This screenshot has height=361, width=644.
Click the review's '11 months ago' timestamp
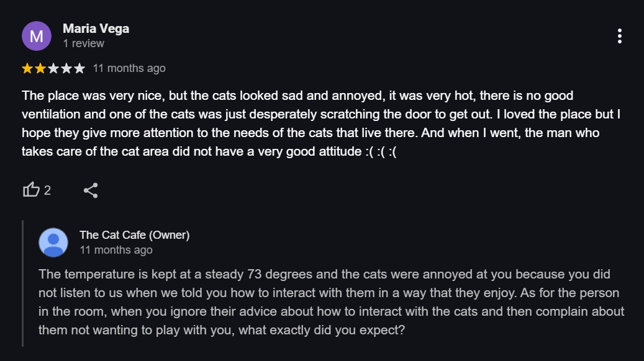(x=129, y=68)
